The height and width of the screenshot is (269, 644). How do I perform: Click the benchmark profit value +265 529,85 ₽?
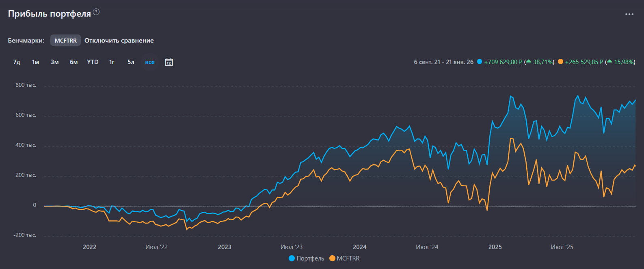(x=584, y=62)
